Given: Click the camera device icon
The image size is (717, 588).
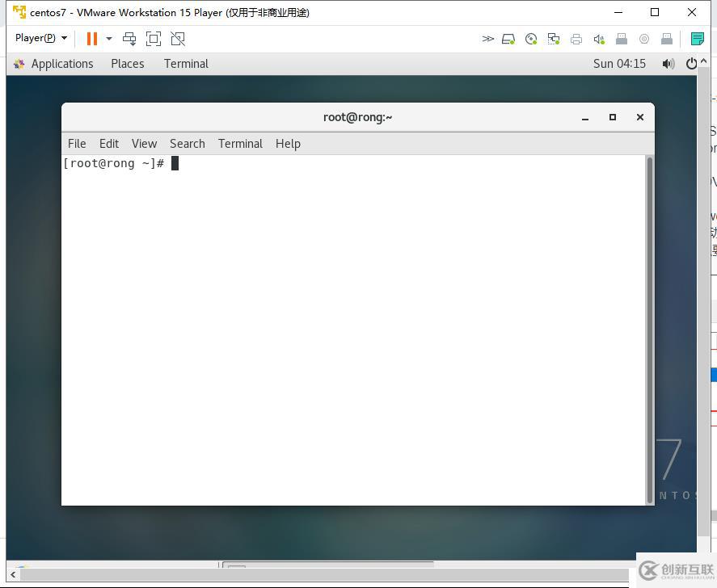Looking at the screenshot, I should click(x=644, y=39).
